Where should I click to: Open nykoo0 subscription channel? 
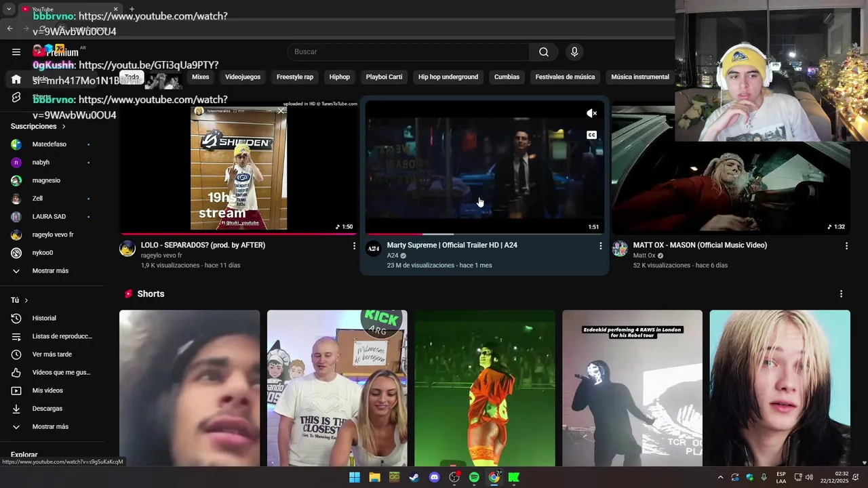tap(42, 253)
